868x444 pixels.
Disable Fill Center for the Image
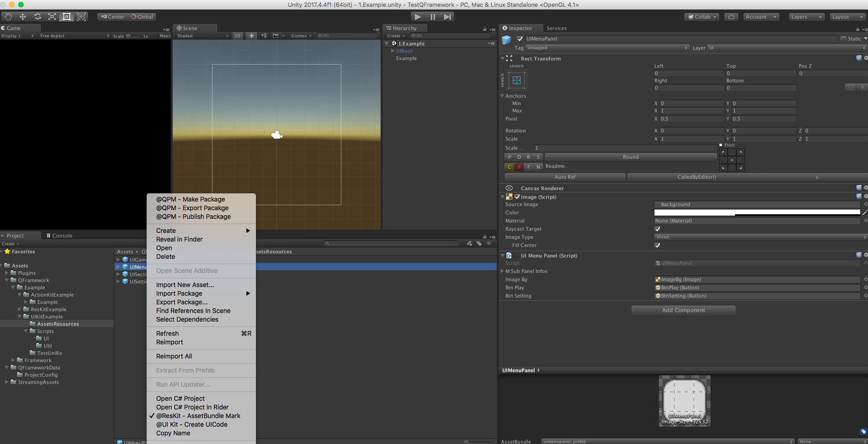[658, 245]
